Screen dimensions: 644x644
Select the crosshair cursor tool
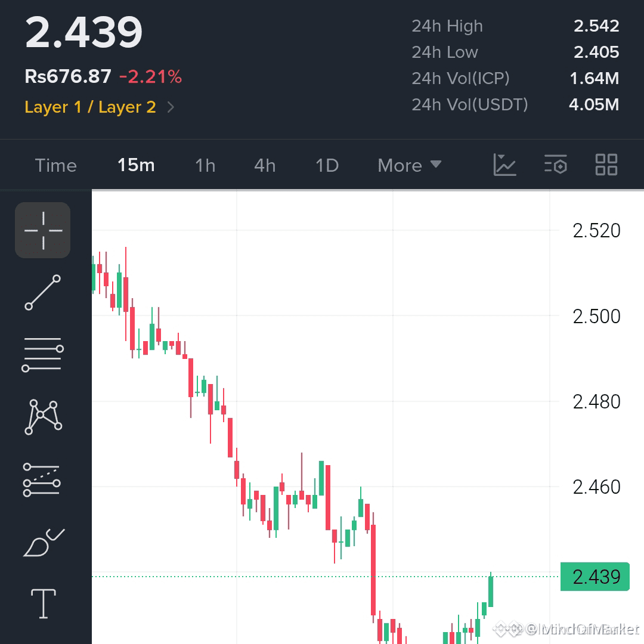[43, 230]
